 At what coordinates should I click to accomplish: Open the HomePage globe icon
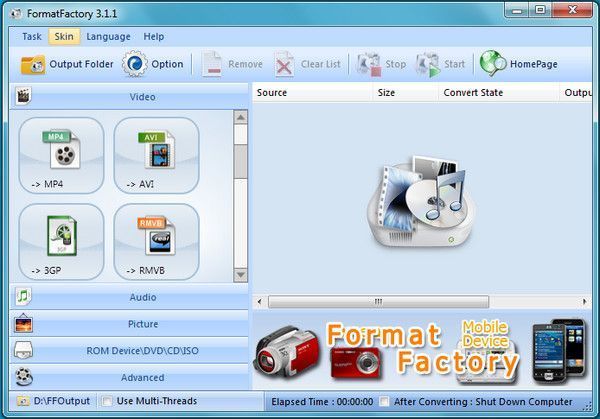coord(493,64)
